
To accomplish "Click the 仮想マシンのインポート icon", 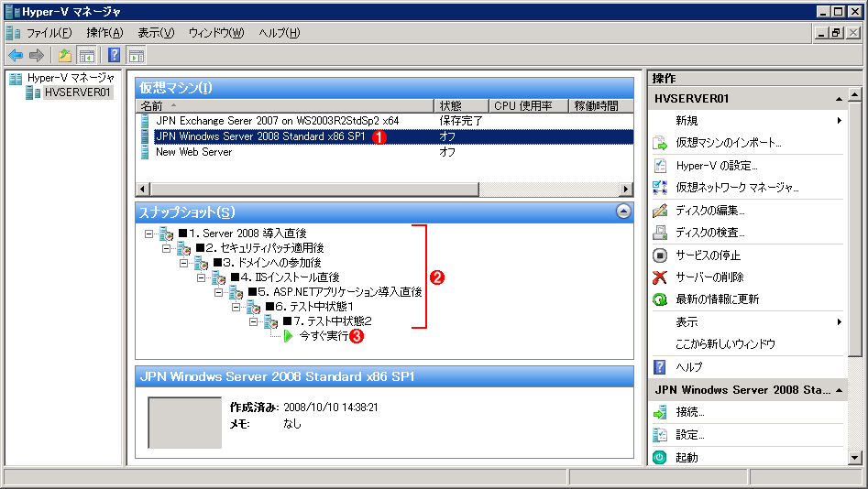I will [x=660, y=143].
